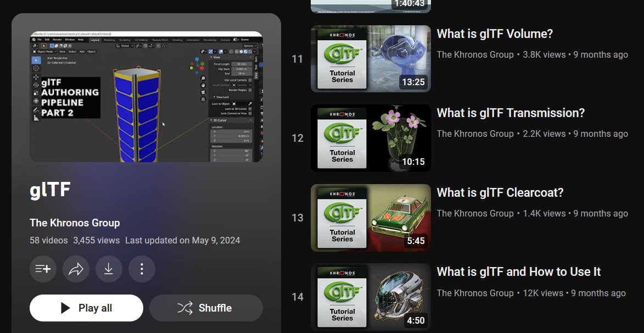Click the glTF playlist title

point(50,190)
